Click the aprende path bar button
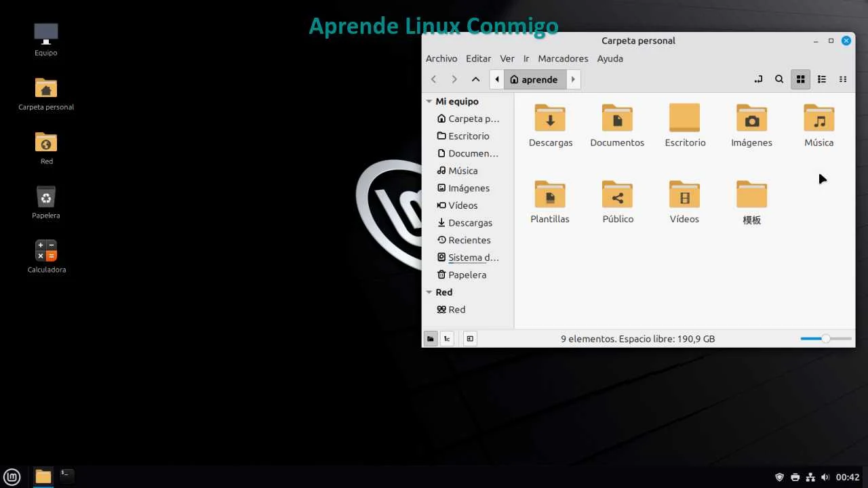This screenshot has width=868, height=488. click(534, 79)
